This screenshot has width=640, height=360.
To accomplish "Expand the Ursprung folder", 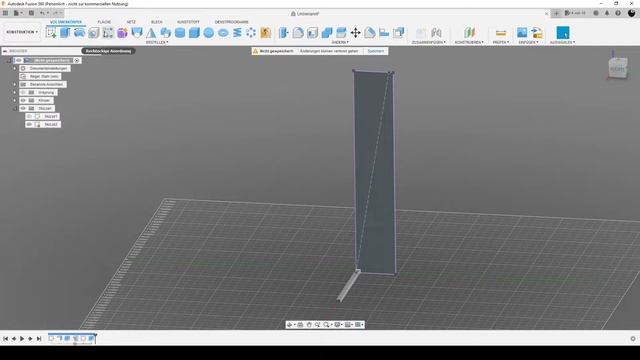I will pos(15,93).
